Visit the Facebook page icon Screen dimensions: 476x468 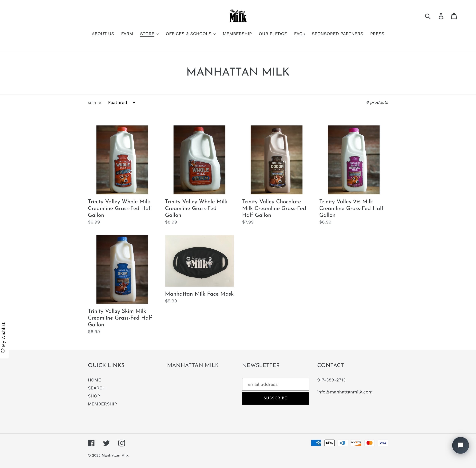pos(91,443)
